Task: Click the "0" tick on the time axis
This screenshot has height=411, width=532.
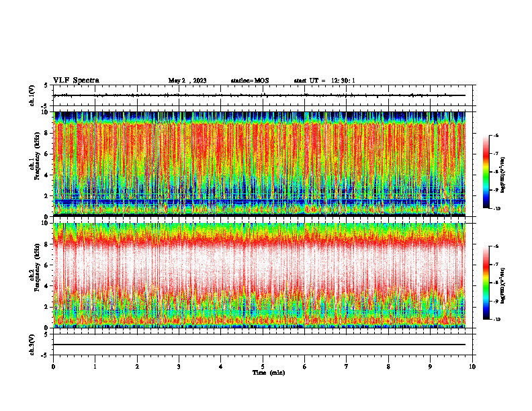Action: [53, 367]
